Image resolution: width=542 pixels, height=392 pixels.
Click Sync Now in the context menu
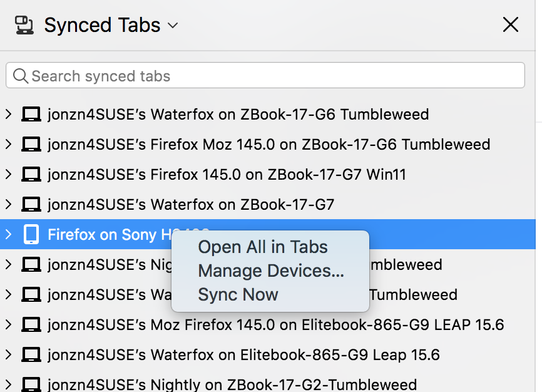(238, 294)
